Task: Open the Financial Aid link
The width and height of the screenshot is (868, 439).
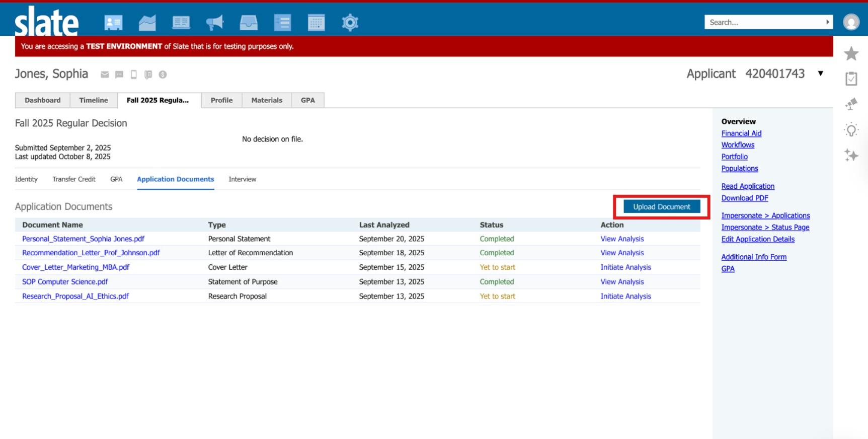Action: pyautogui.click(x=741, y=133)
